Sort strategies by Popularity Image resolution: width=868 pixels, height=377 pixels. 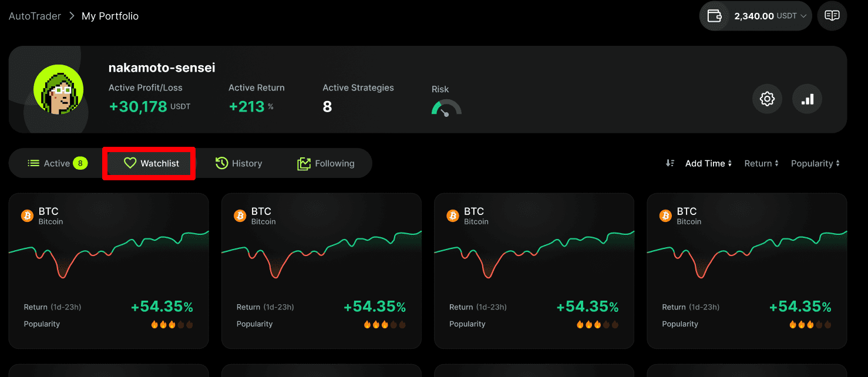815,163
